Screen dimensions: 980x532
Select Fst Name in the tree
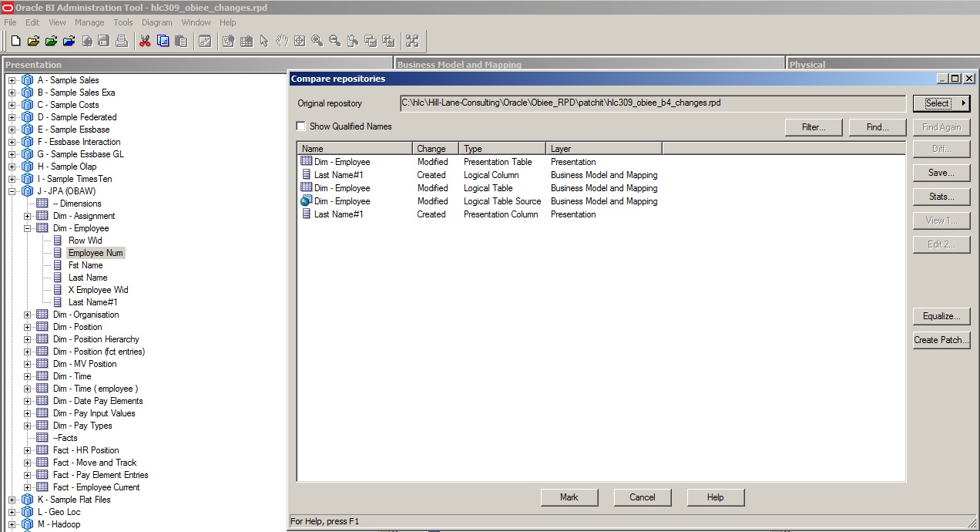[x=86, y=265]
